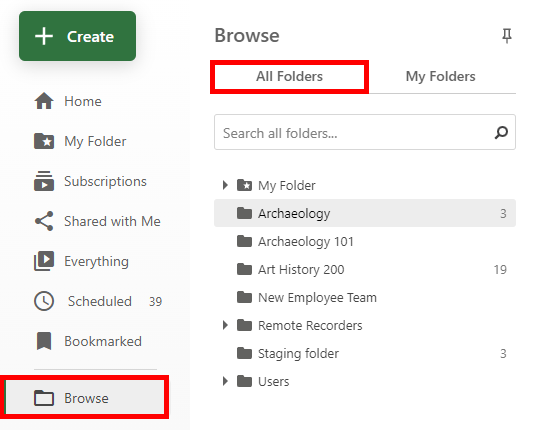Open the Staging folder

[x=298, y=354]
